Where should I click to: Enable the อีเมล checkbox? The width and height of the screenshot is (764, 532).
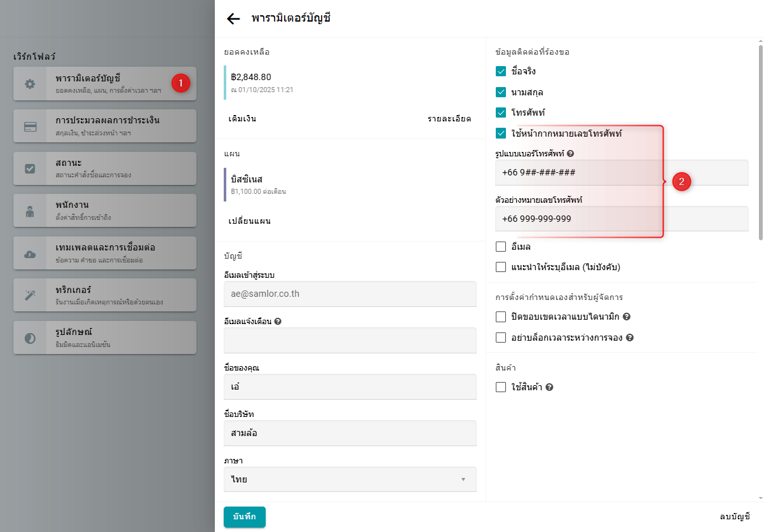point(501,247)
